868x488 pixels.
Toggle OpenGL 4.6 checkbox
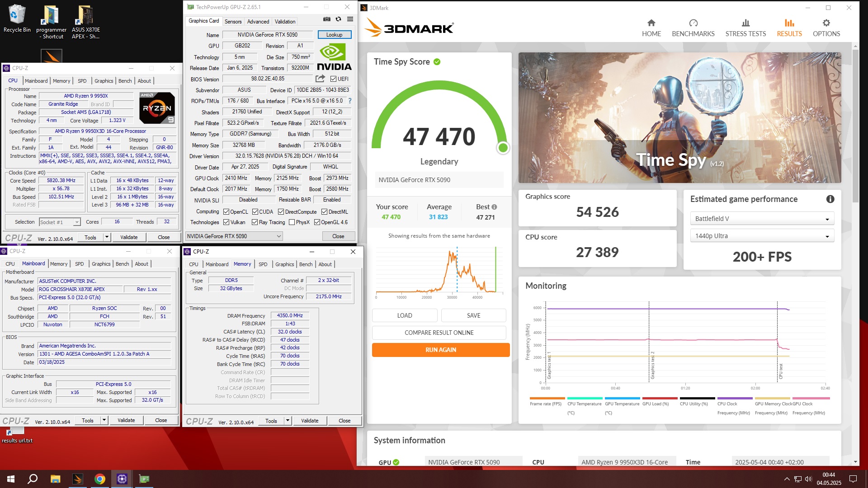pos(317,222)
